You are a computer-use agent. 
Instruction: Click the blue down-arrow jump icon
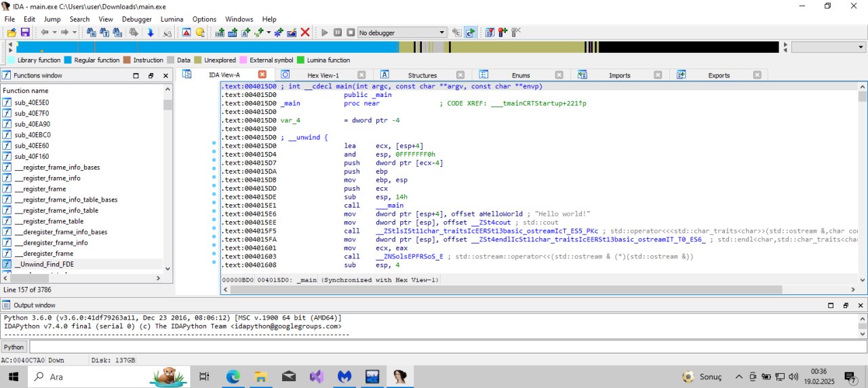coord(151,33)
